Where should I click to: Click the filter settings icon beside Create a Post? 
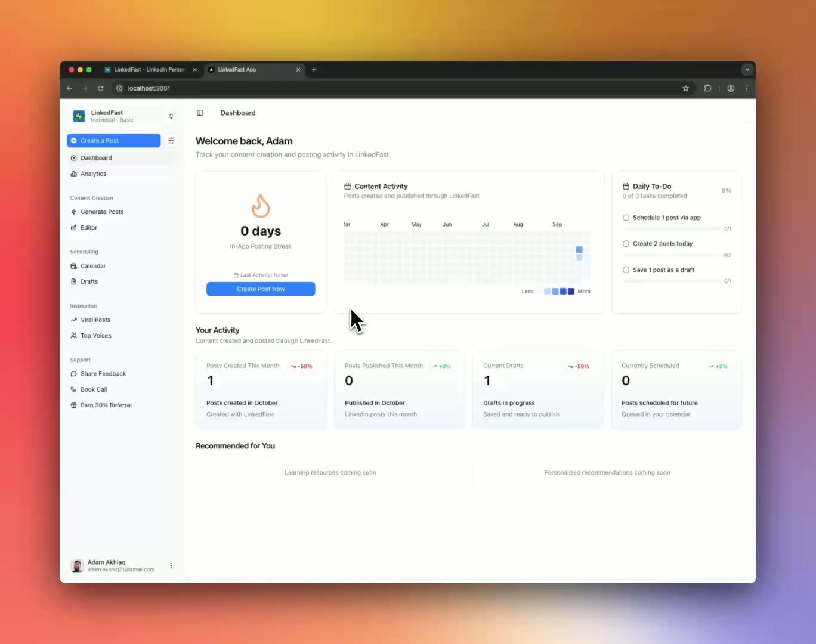point(171,140)
